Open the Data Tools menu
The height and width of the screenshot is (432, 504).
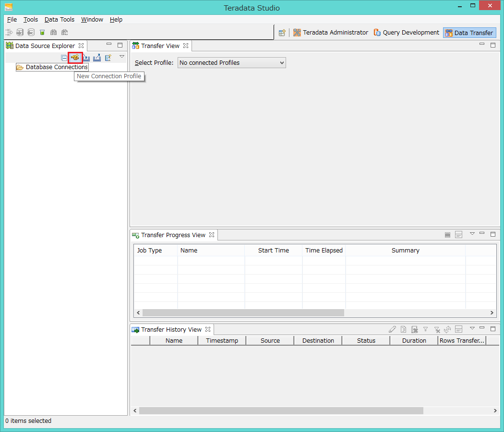click(60, 20)
